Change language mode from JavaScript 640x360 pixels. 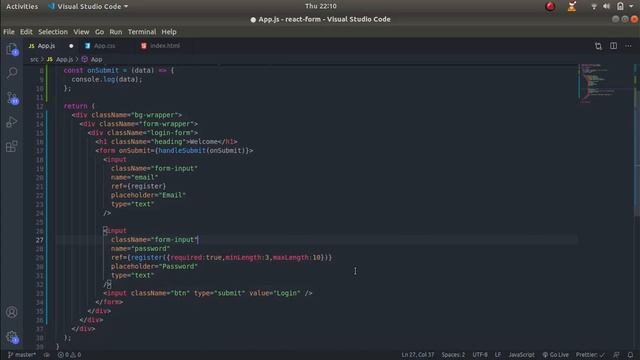[521, 355]
